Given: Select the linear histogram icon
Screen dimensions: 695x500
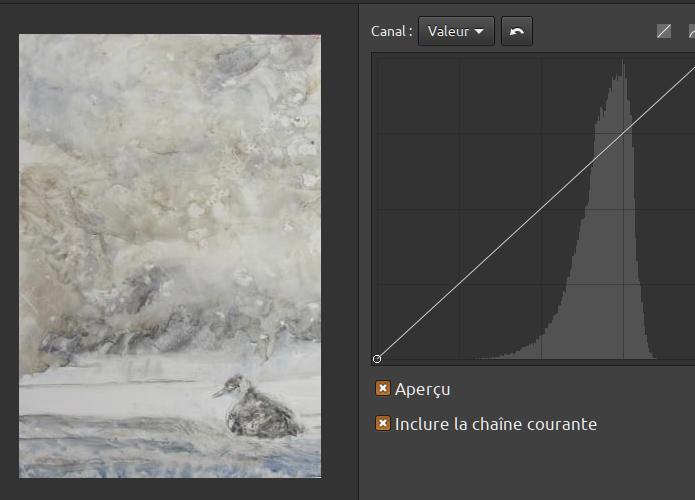Looking at the screenshot, I should 664,31.
